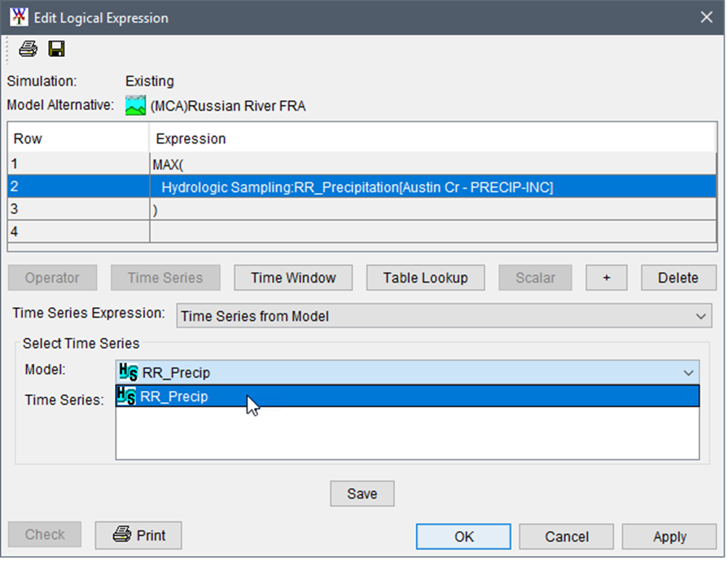Apply the expression changes
This screenshot has width=728, height=562.
tap(669, 536)
